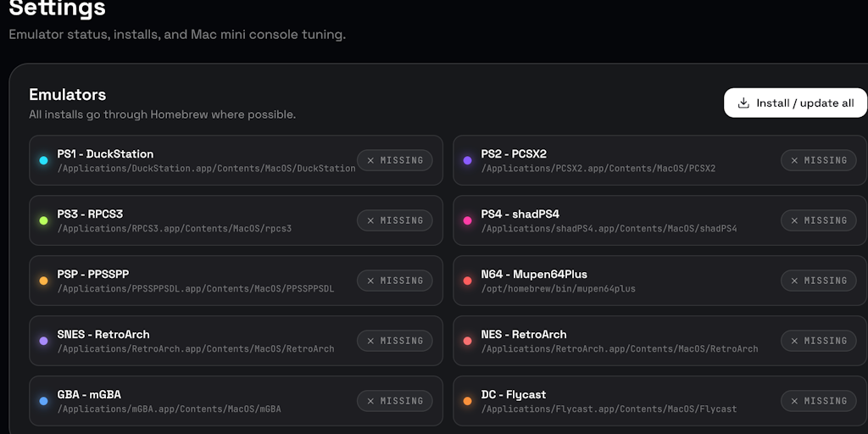
Task: Click the MISSING badge for PS2 - PCSX2
Action: [818, 160]
